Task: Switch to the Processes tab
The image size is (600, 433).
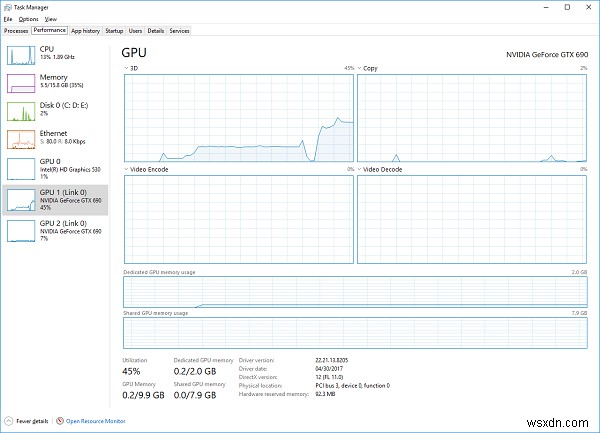Action: 16,31
